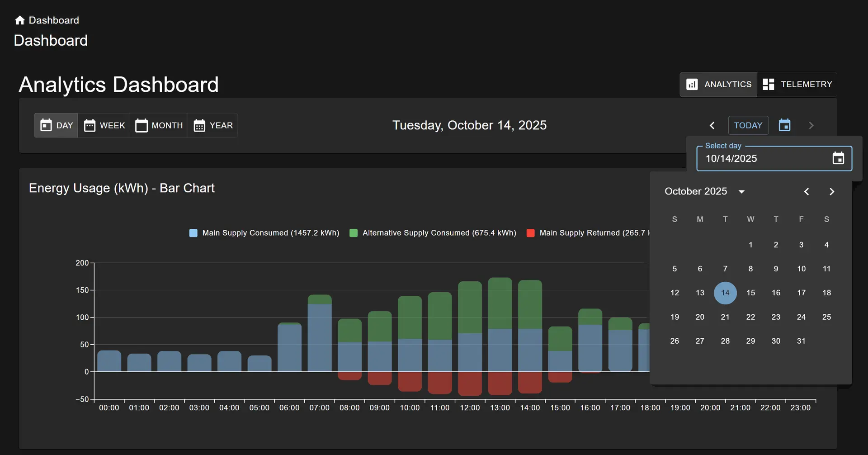Screen dimensions: 868x455
Task: Click the calendar icon inside Select day field
Action: 838,158
